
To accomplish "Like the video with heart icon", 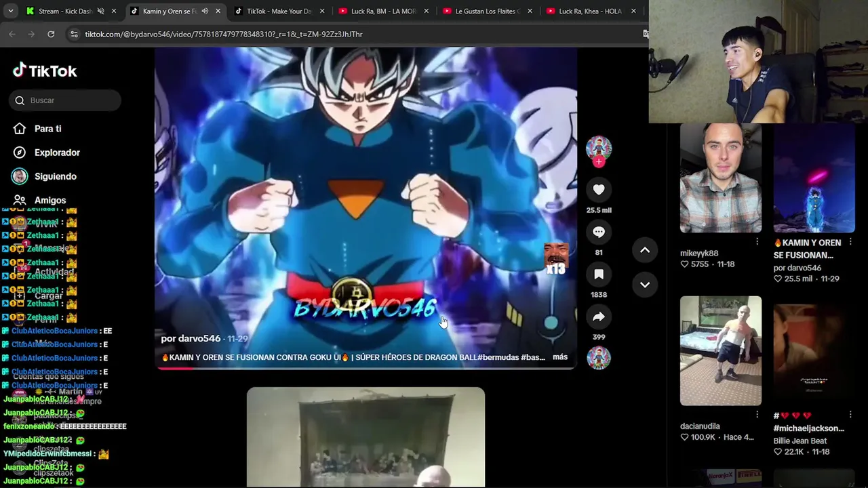I will 598,190.
